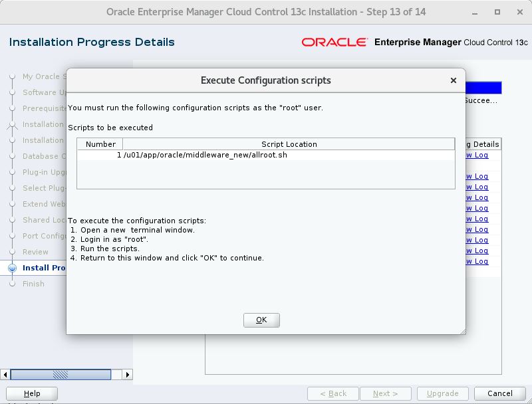Select the Plug-in Upgrade step in sidebar
This screenshot has height=404, width=532.
point(44,172)
